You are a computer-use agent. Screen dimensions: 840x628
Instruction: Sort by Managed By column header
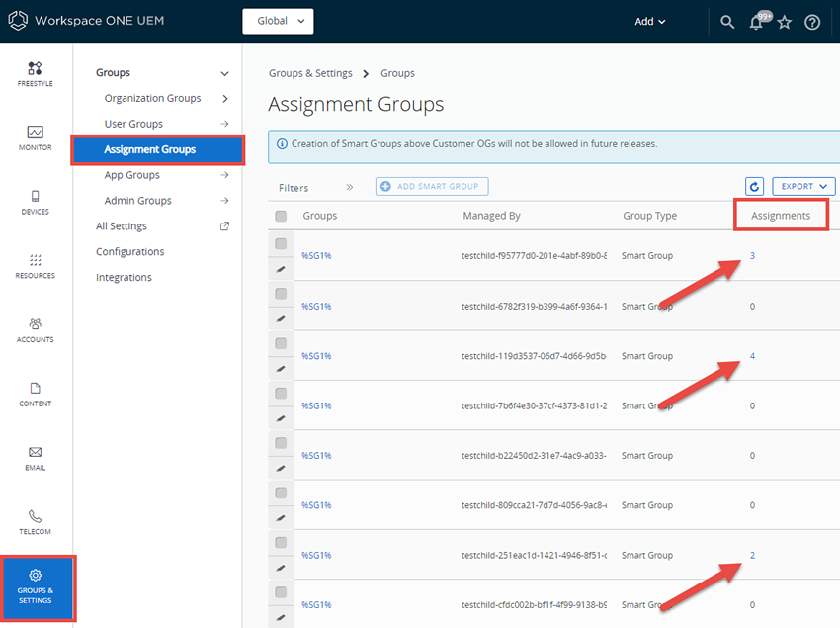coord(491,216)
